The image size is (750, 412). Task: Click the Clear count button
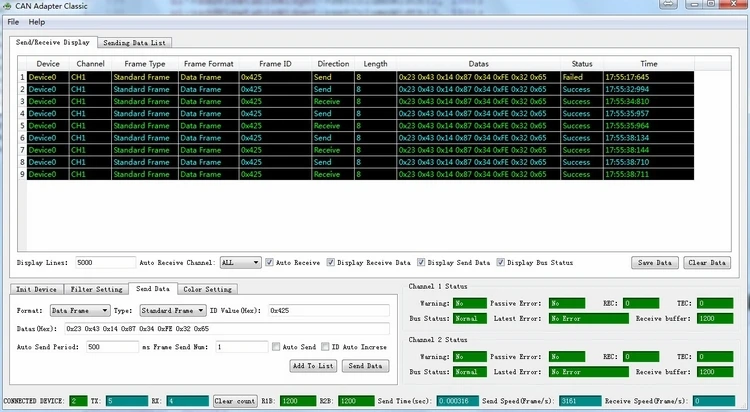[x=235, y=401]
